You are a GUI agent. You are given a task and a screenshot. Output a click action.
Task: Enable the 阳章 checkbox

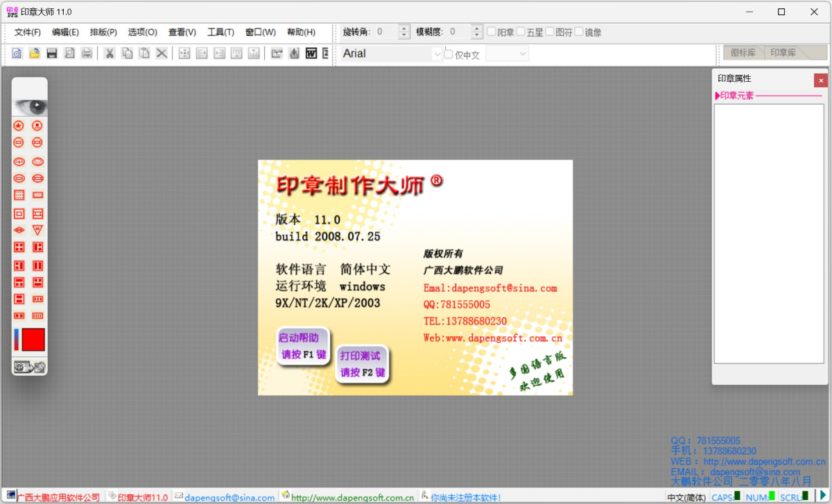(492, 32)
